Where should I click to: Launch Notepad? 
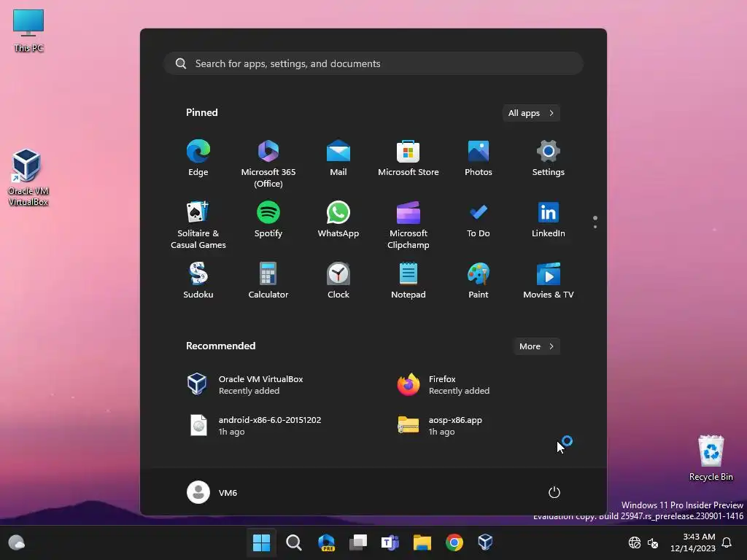pyautogui.click(x=409, y=281)
